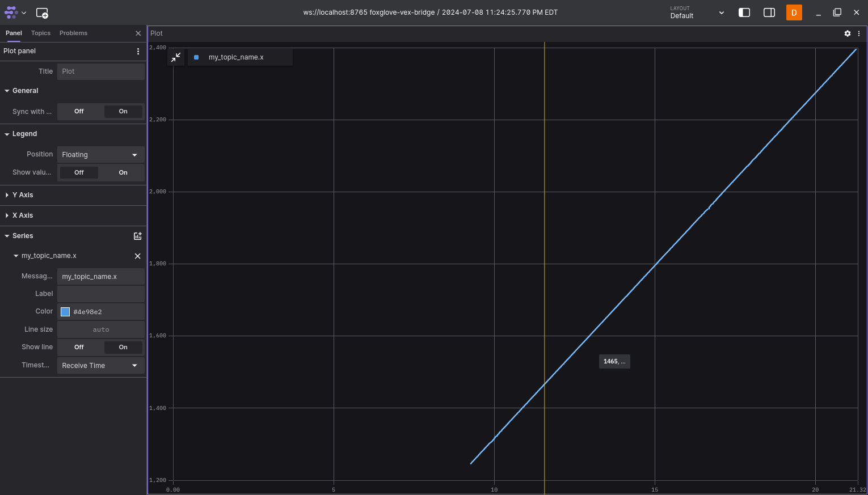Viewport: 868px width, 495px height.
Task: Click the Foxglove app logo menu
Action: (x=14, y=12)
